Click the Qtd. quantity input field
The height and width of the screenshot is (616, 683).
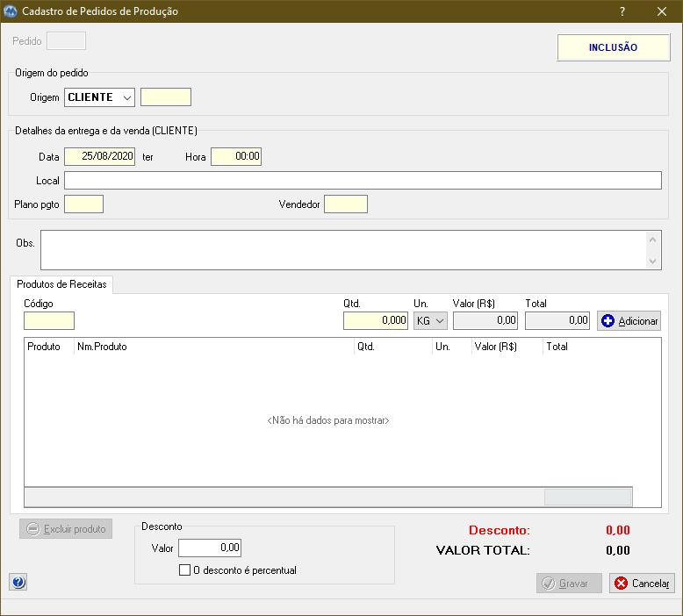[376, 321]
